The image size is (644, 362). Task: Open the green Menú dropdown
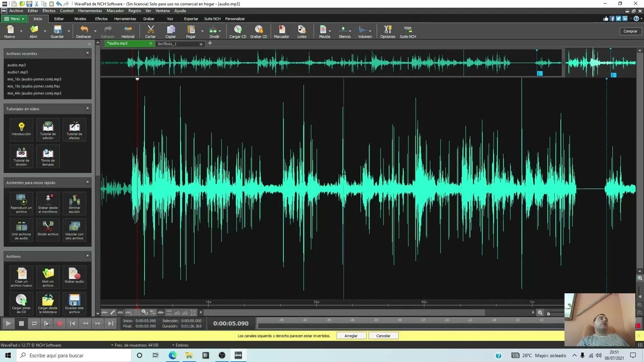click(14, 19)
